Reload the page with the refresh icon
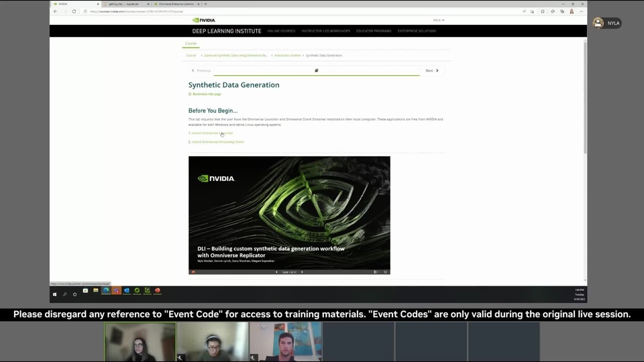 tap(74, 11)
